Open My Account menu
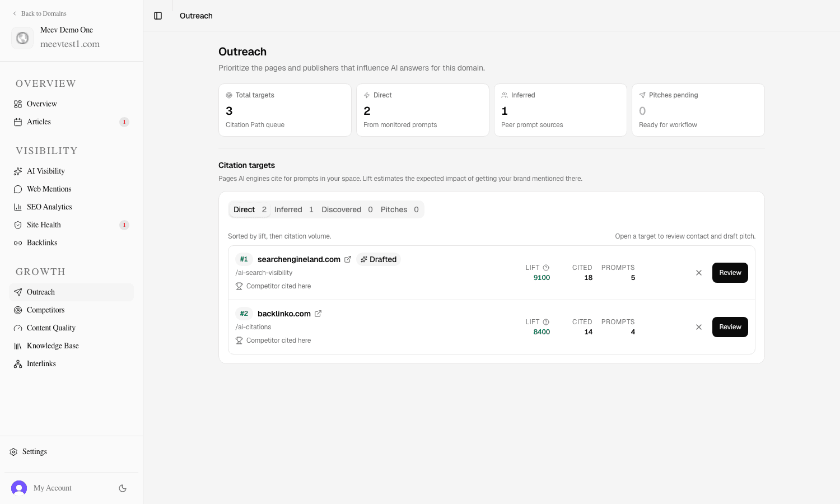 click(x=53, y=488)
